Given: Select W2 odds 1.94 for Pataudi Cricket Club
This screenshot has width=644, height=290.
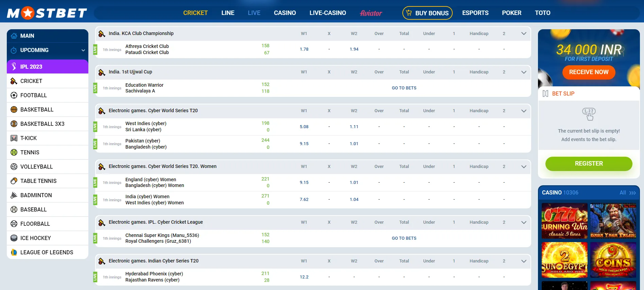Looking at the screenshot, I should (354, 49).
